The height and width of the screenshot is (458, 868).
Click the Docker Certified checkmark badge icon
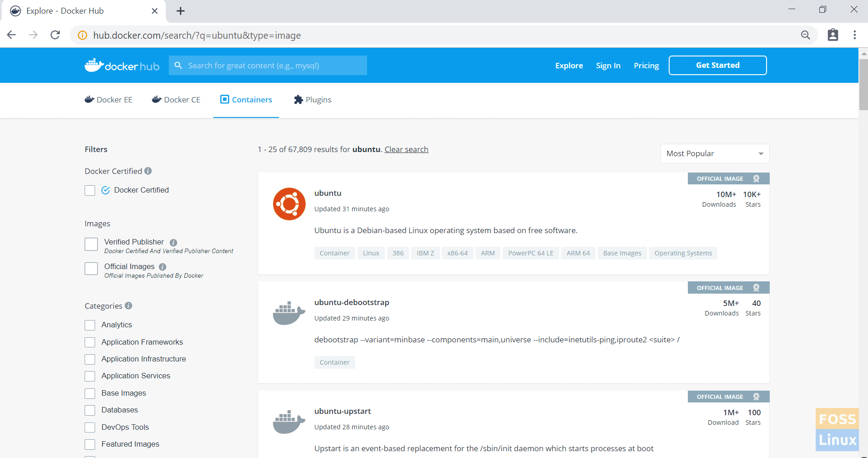pos(106,190)
